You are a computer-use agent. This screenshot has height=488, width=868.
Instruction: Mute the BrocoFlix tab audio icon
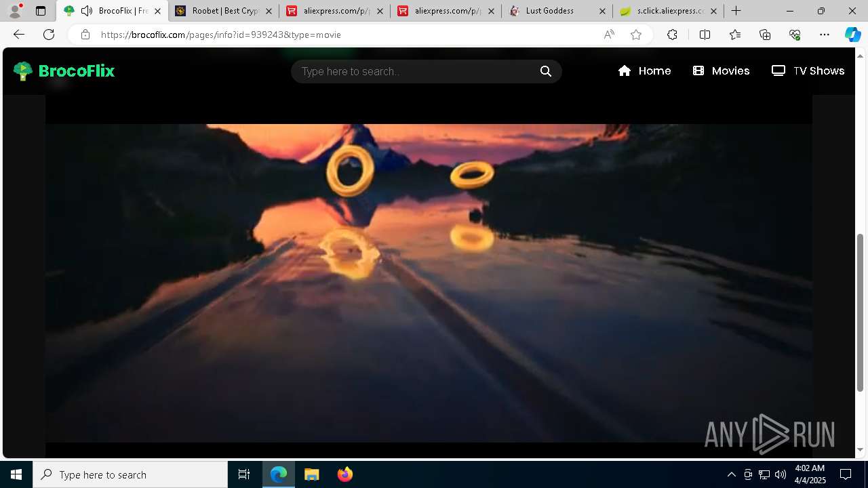pyautogui.click(x=87, y=11)
